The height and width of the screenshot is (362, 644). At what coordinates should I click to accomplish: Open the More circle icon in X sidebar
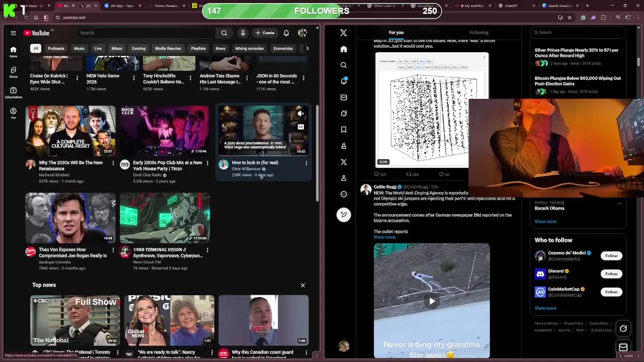[344, 194]
